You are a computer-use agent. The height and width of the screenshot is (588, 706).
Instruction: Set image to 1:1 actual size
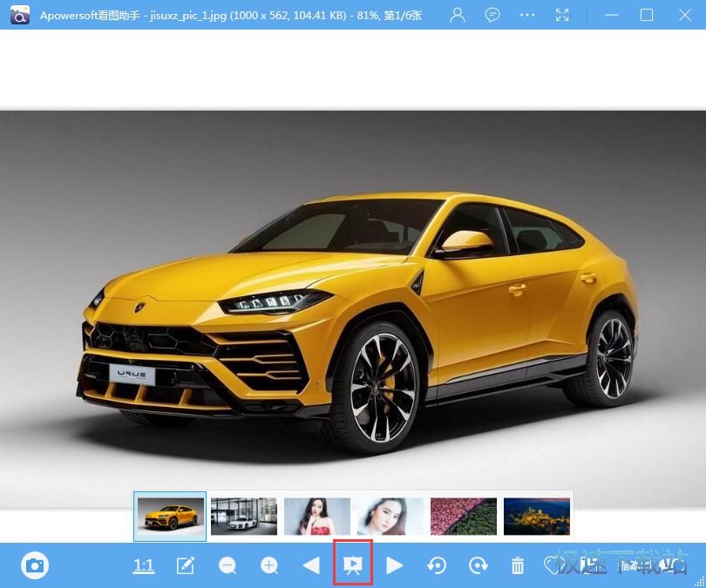point(144,565)
